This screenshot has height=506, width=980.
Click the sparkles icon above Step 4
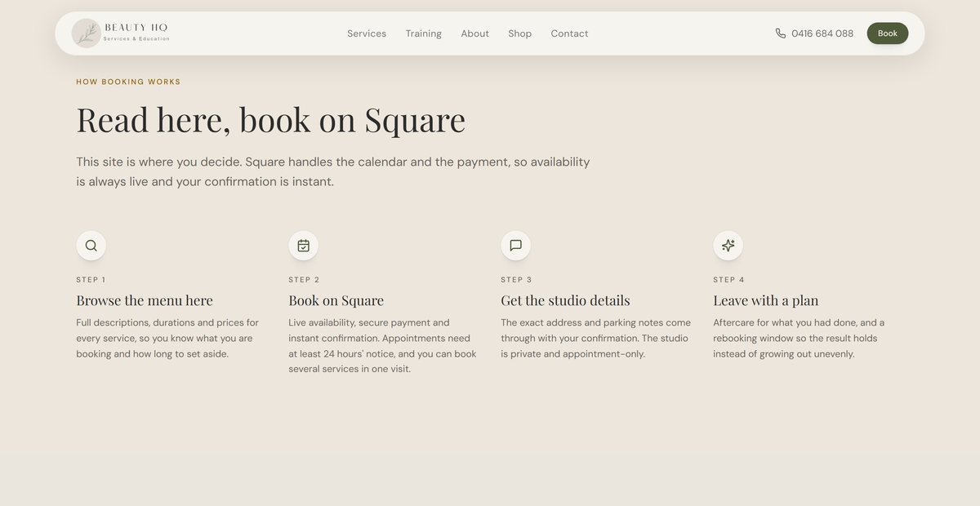(728, 246)
